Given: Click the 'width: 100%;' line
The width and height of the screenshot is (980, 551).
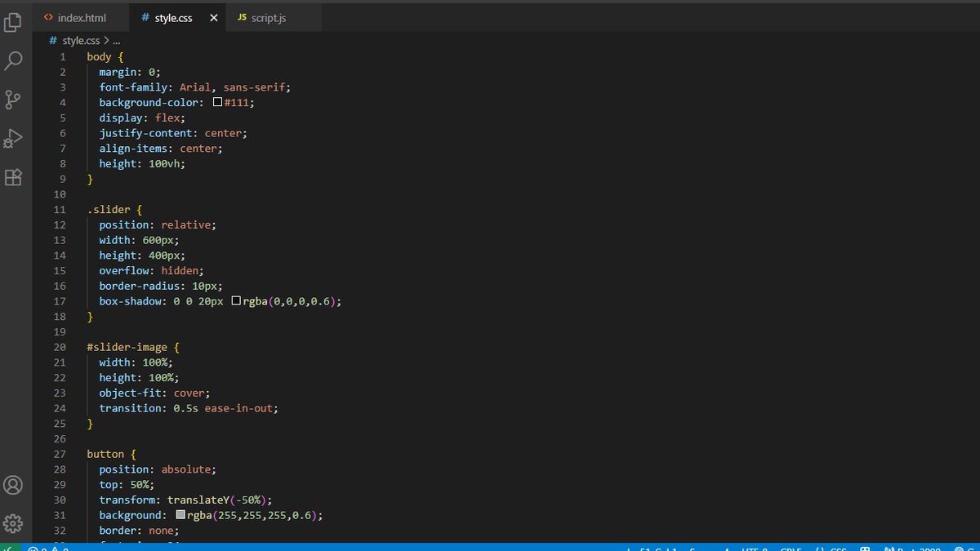Looking at the screenshot, I should pos(136,362).
